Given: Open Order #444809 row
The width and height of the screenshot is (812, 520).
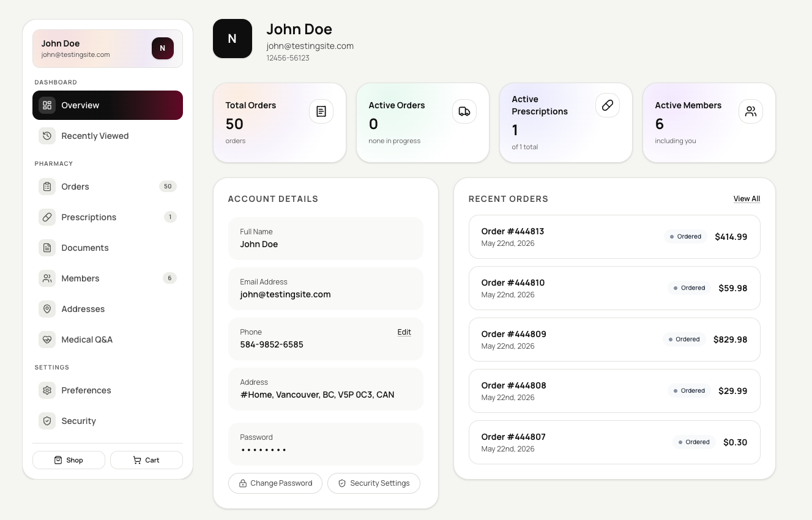Looking at the screenshot, I should click(x=614, y=340).
